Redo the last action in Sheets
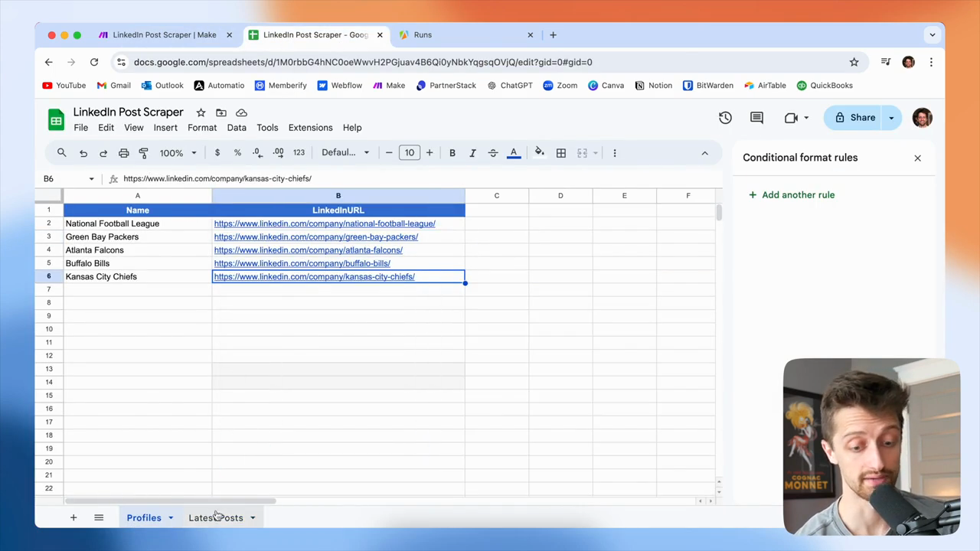The width and height of the screenshot is (980, 551). click(x=103, y=153)
